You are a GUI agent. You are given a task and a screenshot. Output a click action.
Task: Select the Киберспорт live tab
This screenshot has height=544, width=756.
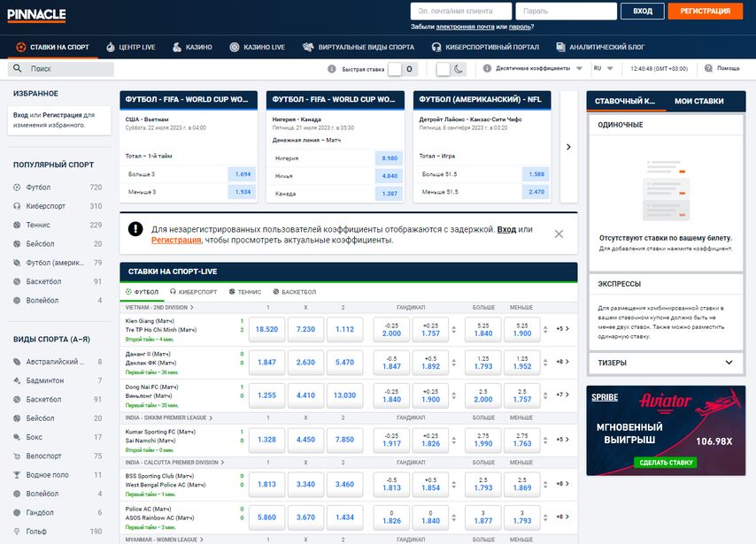tap(193, 292)
